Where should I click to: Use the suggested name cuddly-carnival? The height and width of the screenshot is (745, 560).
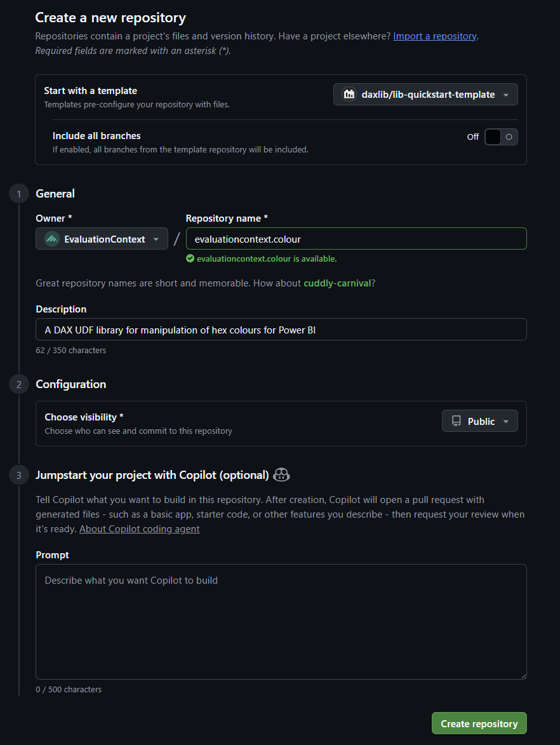click(337, 283)
